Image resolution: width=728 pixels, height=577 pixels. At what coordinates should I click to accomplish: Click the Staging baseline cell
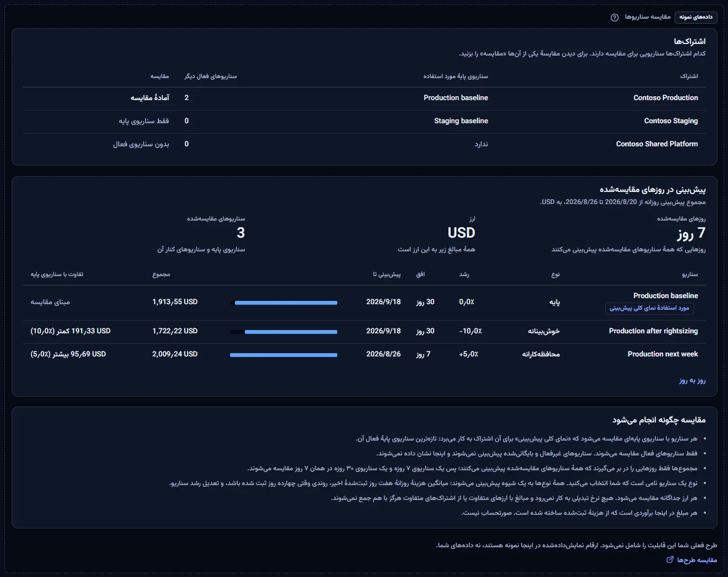[x=461, y=121]
